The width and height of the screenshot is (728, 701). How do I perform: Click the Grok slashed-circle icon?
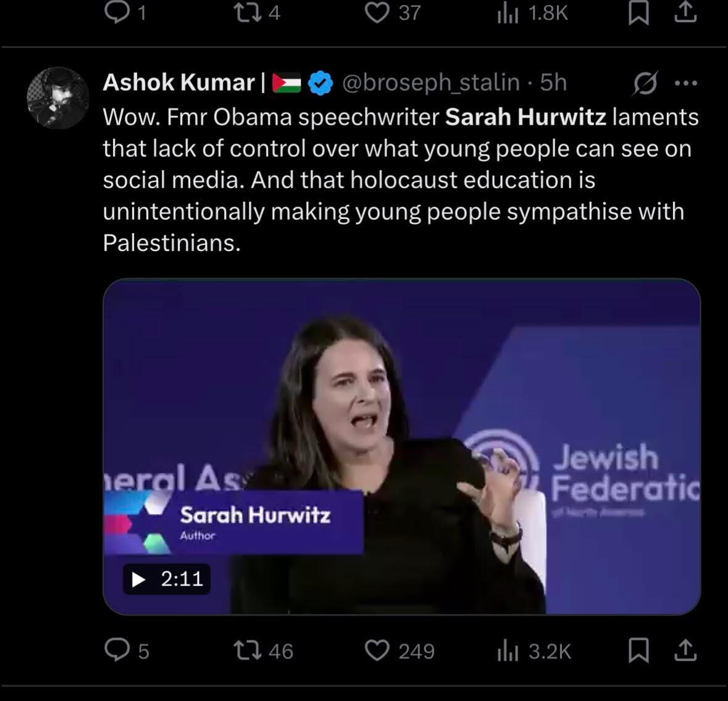click(645, 83)
